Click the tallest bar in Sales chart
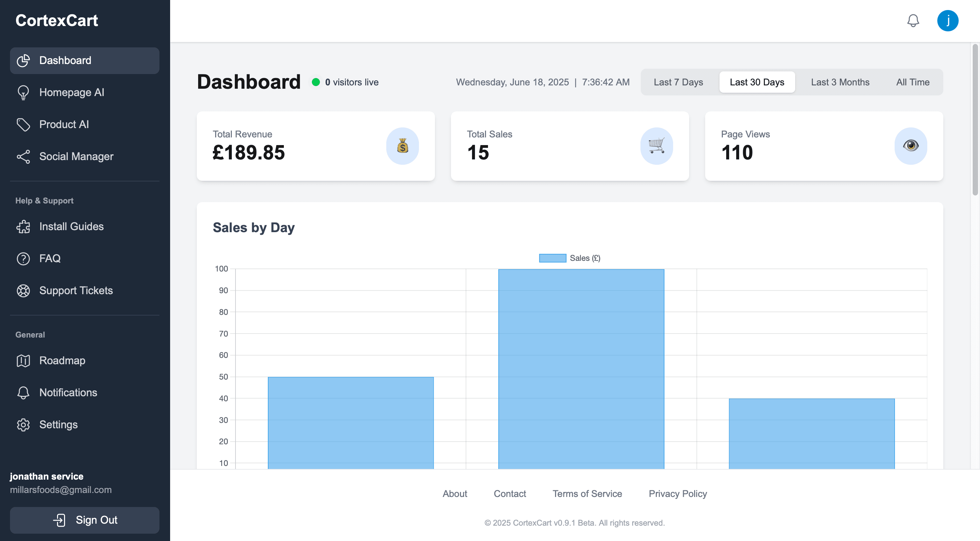The image size is (980, 541). [x=581, y=369]
